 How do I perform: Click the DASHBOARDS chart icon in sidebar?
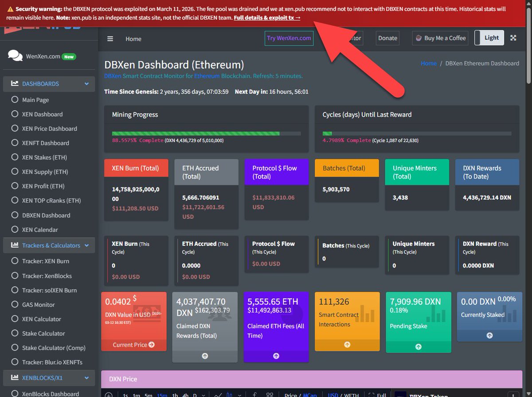[x=15, y=83]
